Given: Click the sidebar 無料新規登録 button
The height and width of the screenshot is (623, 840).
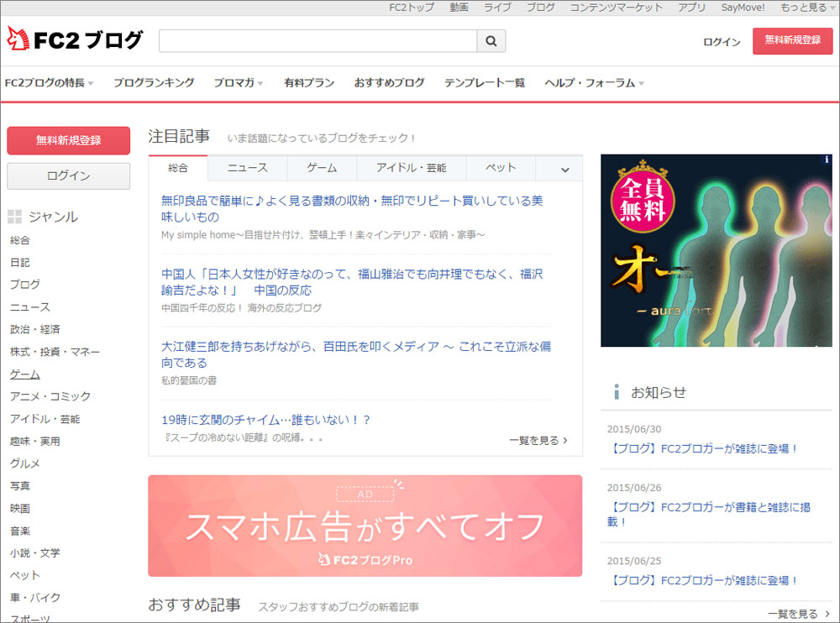Looking at the screenshot, I should (69, 140).
